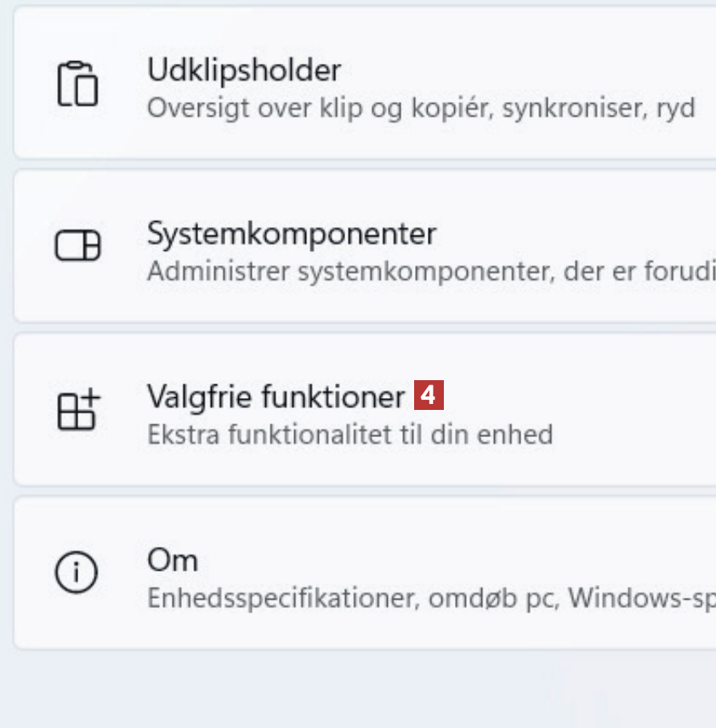The width and height of the screenshot is (716, 728).
Task: Open the Udklipsholder settings title
Action: pyautogui.click(x=244, y=70)
